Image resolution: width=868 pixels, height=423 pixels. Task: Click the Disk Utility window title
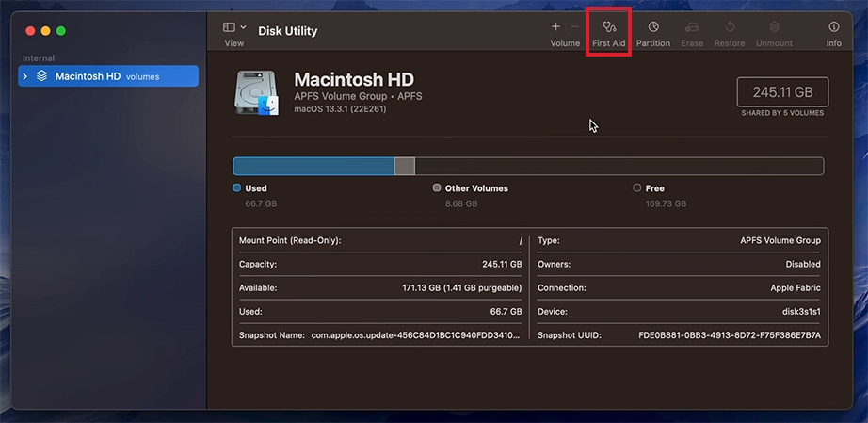click(x=288, y=31)
